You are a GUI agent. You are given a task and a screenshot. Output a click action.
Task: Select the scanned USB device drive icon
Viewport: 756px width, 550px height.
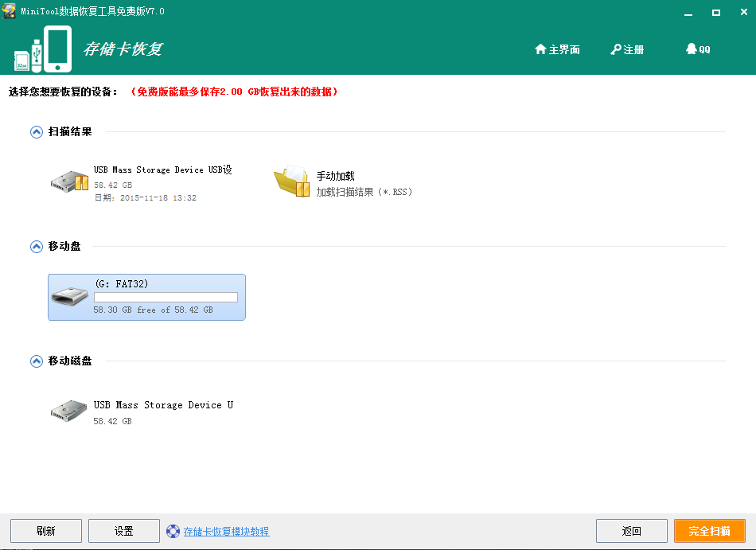pos(70,181)
